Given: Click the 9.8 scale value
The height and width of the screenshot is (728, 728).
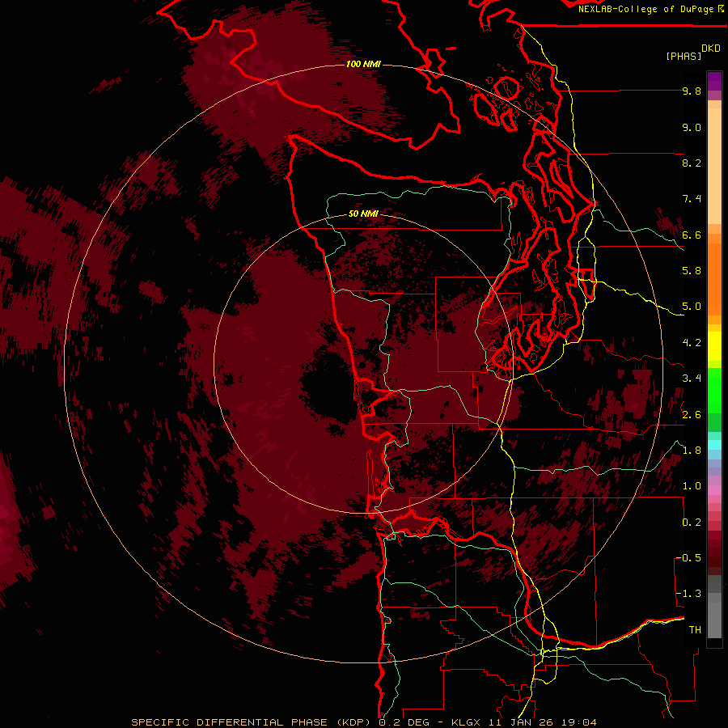Looking at the screenshot, I should 692,91.
